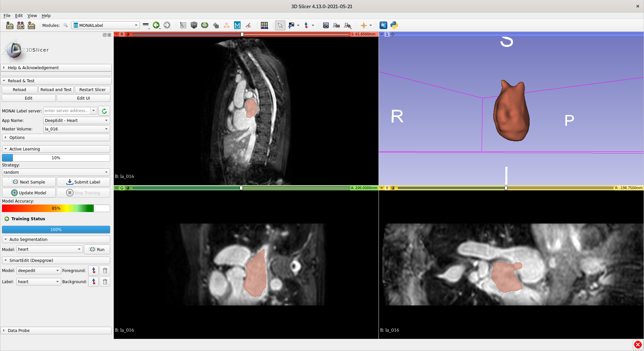This screenshot has height=351, width=644.
Task: Click the refresh server connection icon
Action: (104, 111)
